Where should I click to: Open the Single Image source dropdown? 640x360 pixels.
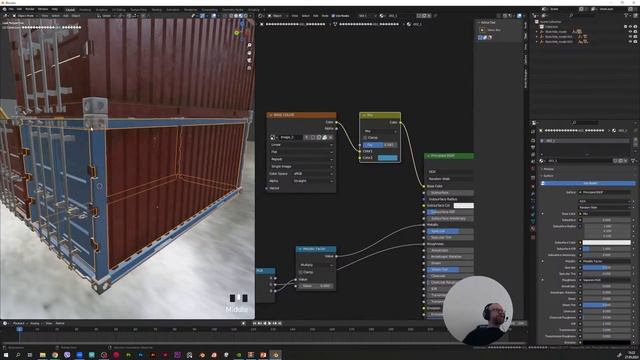click(302, 167)
